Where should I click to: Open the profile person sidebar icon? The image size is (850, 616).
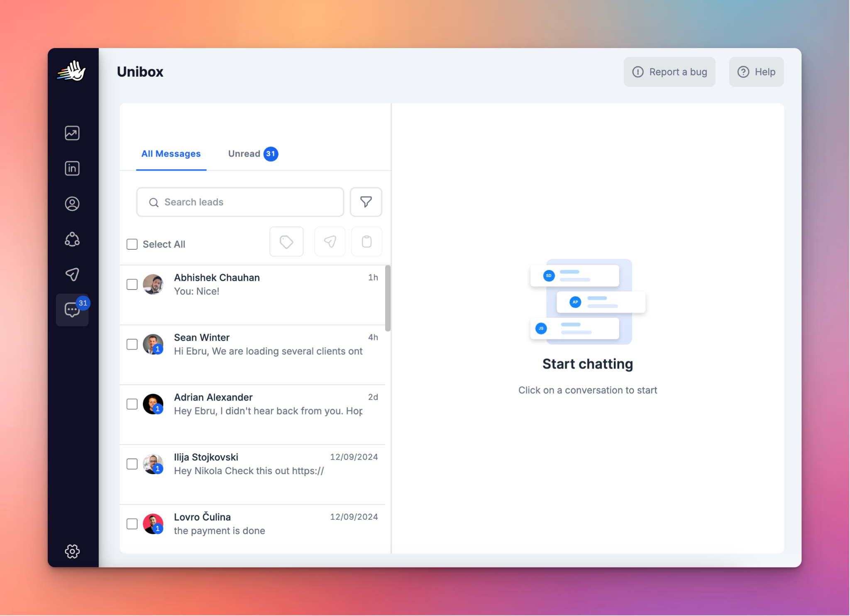(72, 204)
